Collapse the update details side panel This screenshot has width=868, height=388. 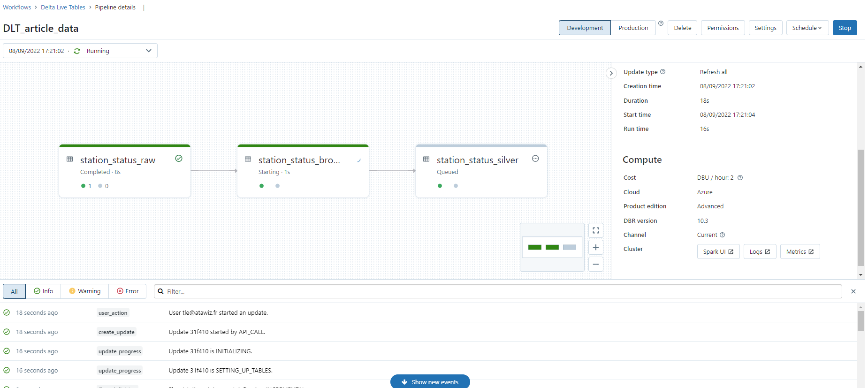click(x=611, y=73)
